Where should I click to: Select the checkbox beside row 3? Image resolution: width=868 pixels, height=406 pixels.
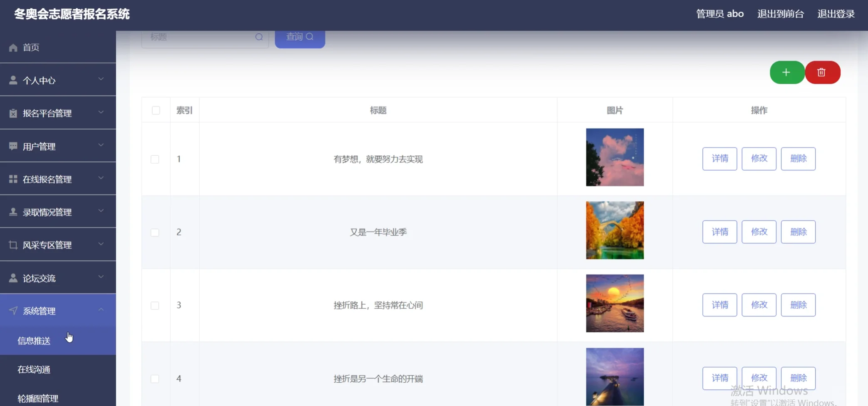(155, 305)
